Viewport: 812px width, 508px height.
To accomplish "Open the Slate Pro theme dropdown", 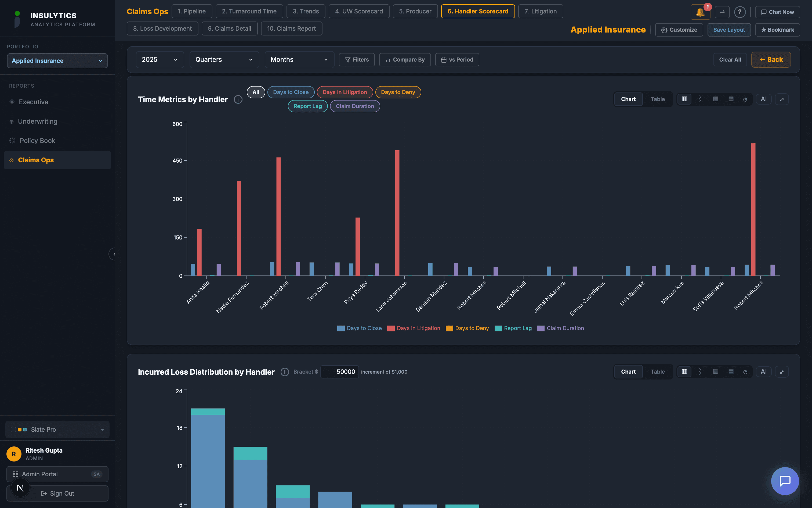I will (x=57, y=430).
